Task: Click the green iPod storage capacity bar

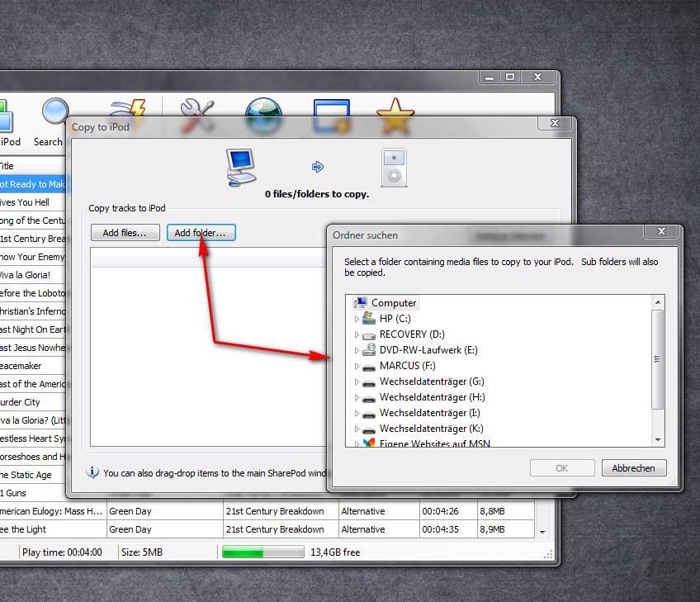Action: (x=263, y=552)
